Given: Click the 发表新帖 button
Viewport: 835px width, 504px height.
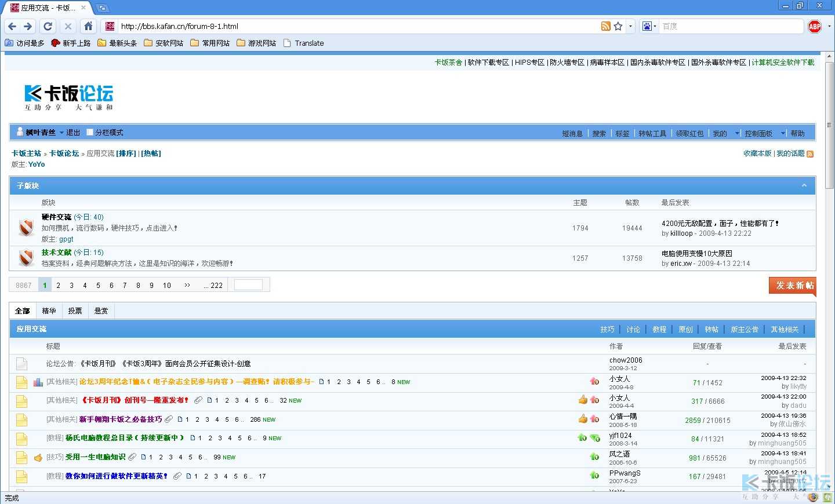Looking at the screenshot, I should (x=793, y=286).
